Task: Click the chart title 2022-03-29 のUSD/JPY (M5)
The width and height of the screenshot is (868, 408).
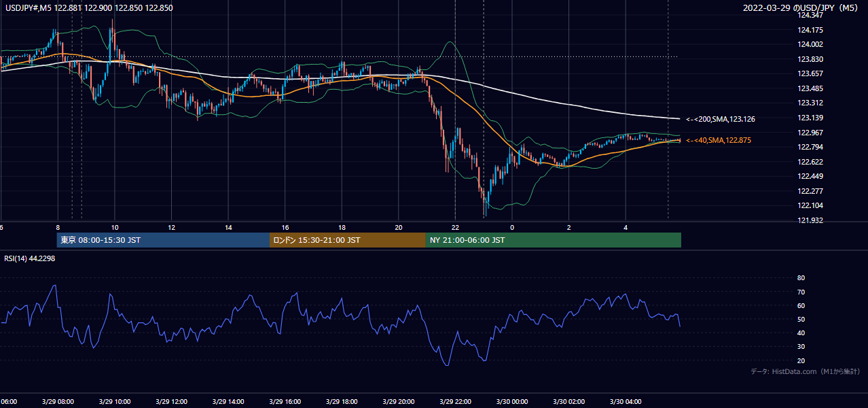Action: [x=801, y=8]
